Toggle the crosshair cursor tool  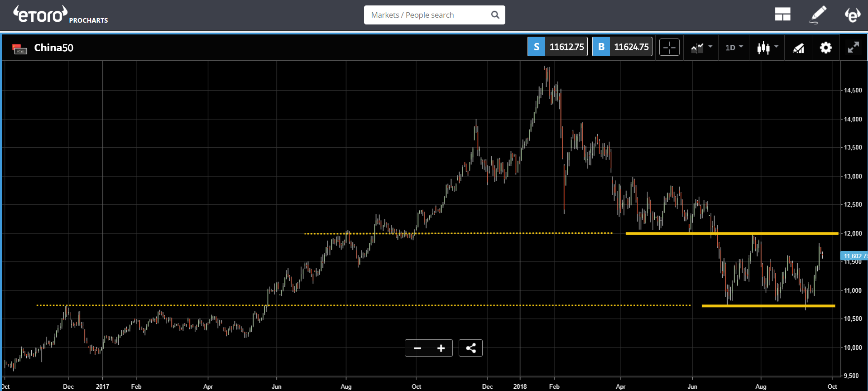tap(669, 47)
